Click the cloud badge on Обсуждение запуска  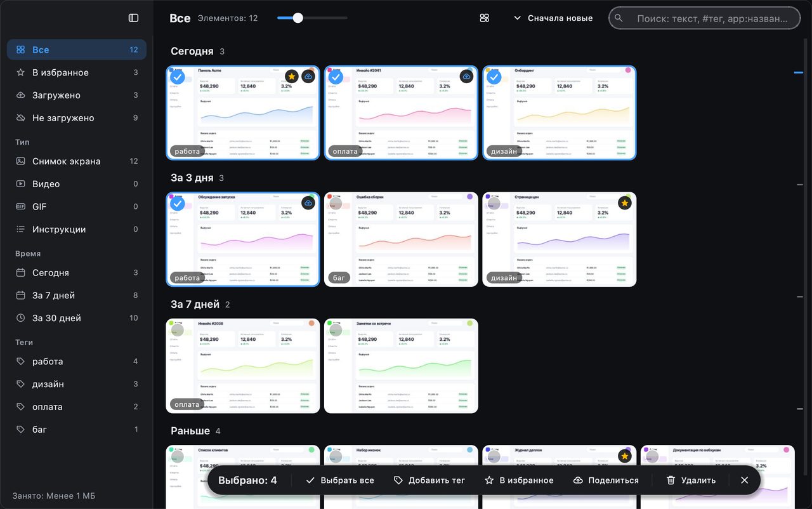point(308,203)
